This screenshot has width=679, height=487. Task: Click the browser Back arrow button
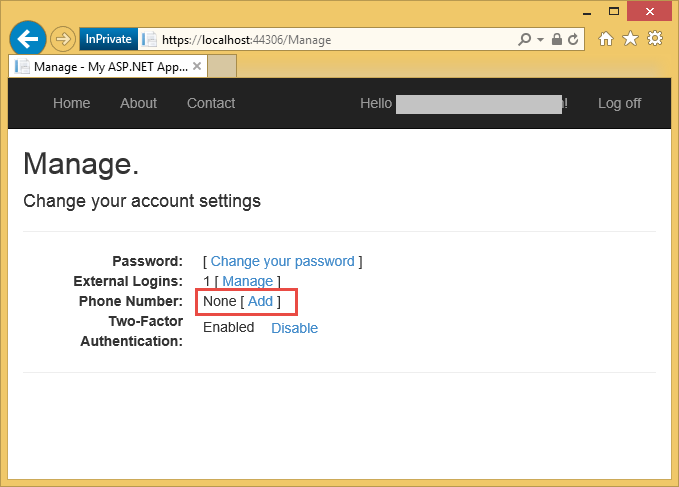(28, 39)
